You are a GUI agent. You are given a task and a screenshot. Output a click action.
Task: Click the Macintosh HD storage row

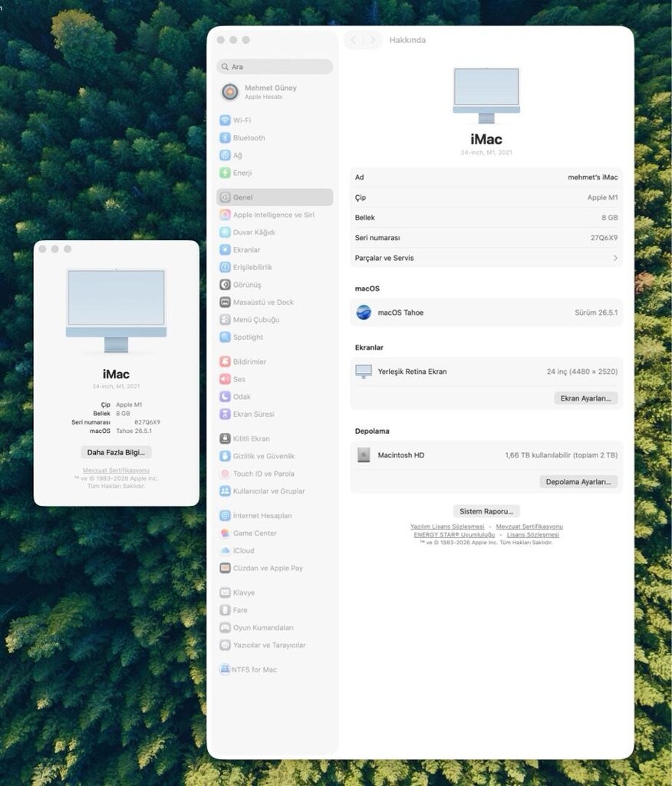pyautogui.click(x=486, y=455)
